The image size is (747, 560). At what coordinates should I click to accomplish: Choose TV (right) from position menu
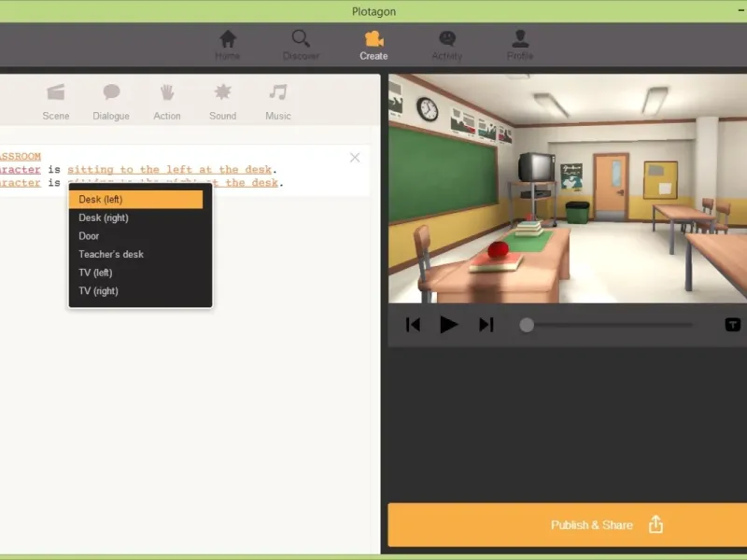pos(135,291)
